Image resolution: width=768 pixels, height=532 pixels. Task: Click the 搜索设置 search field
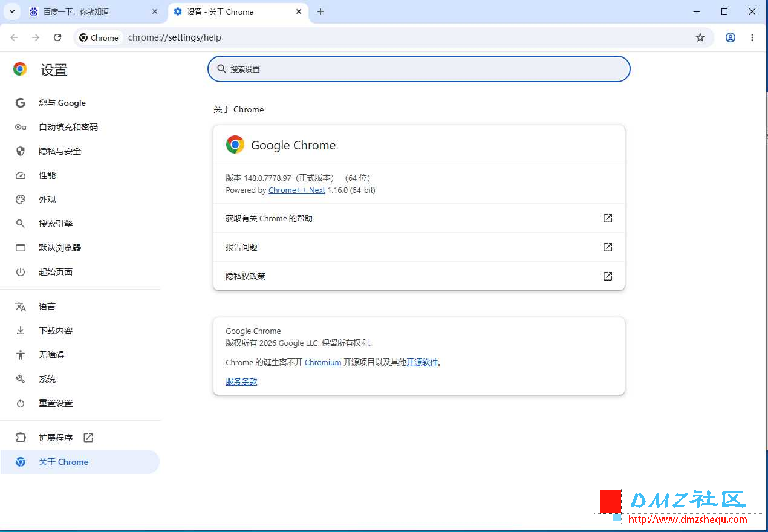(x=419, y=69)
